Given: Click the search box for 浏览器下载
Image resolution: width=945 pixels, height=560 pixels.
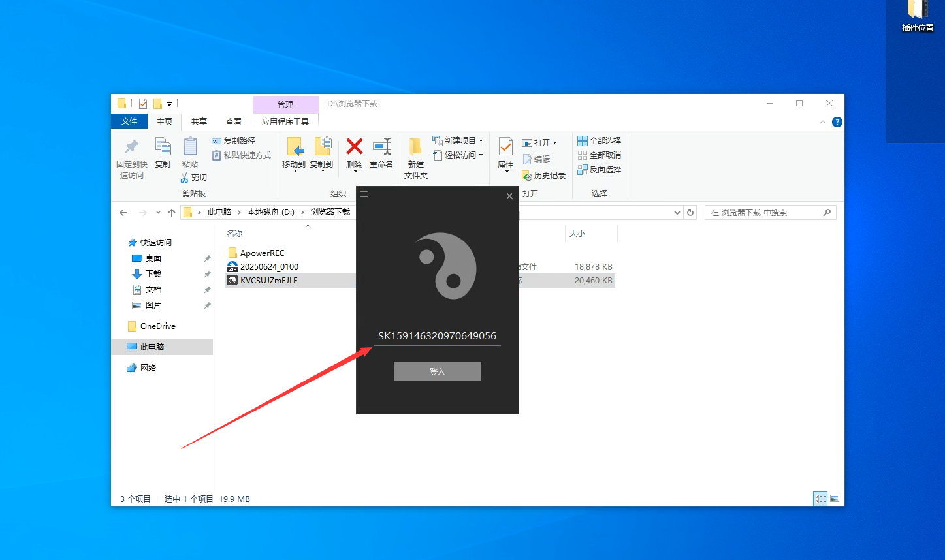Looking at the screenshot, I should click(x=770, y=213).
